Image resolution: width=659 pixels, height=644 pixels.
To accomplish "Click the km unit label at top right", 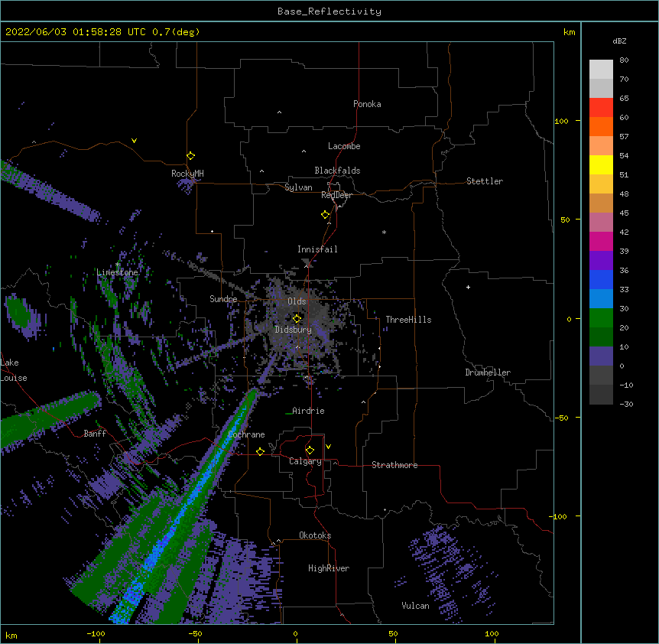I will click(570, 32).
